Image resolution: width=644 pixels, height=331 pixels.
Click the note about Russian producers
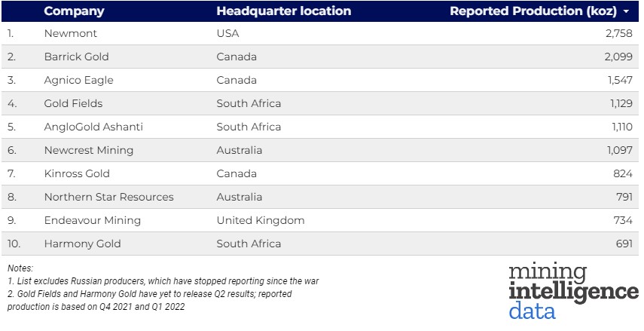163,281
